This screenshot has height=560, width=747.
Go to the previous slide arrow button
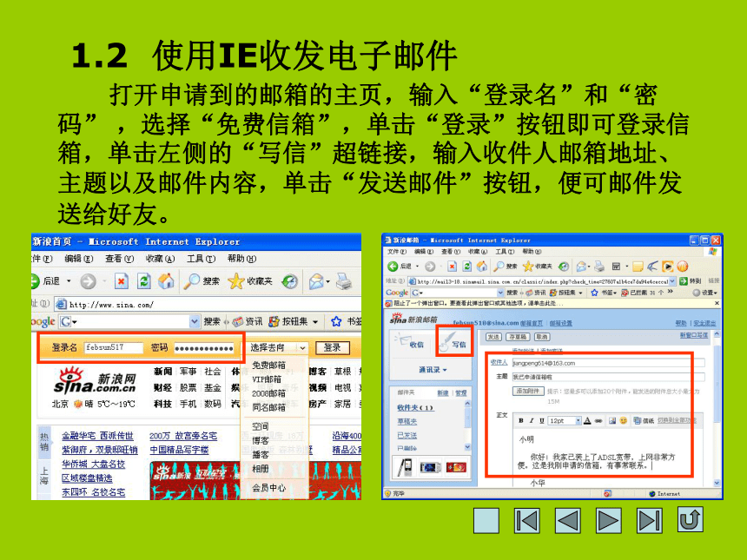(x=568, y=520)
